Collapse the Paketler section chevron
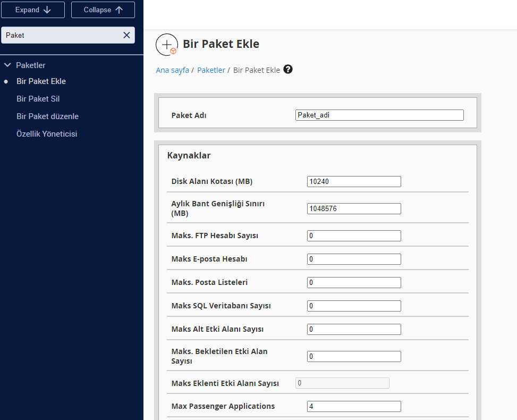Image resolution: width=517 pixels, height=420 pixels. coord(7,65)
